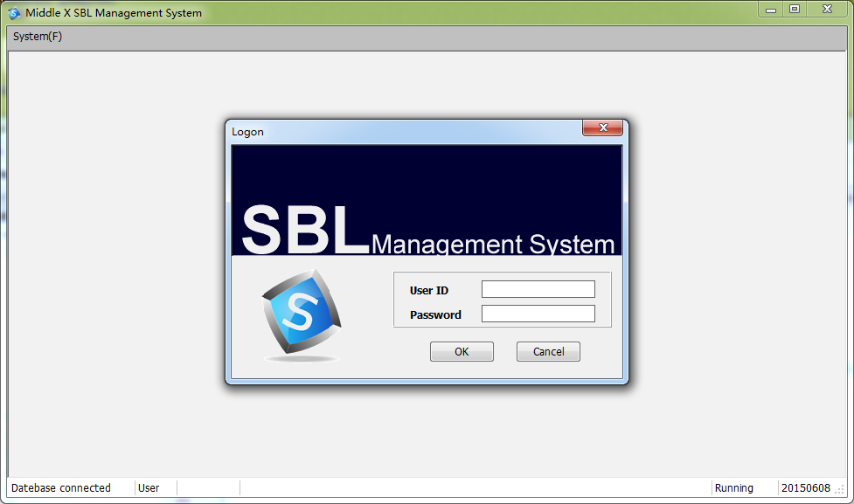Screen dimensions: 854x504
Task: Click the blue S logo in Logon dialog
Action: (302, 313)
